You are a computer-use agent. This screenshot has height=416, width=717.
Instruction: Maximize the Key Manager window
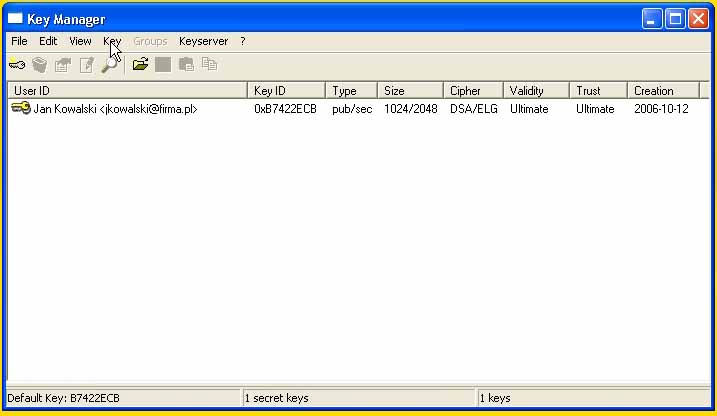click(675, 19)
